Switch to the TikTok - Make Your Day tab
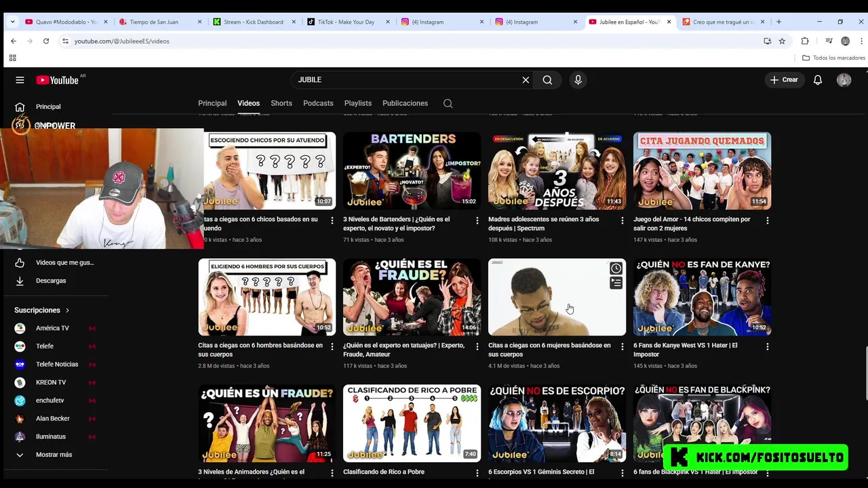This screenshot has height=488, width=868. [346, 22]
